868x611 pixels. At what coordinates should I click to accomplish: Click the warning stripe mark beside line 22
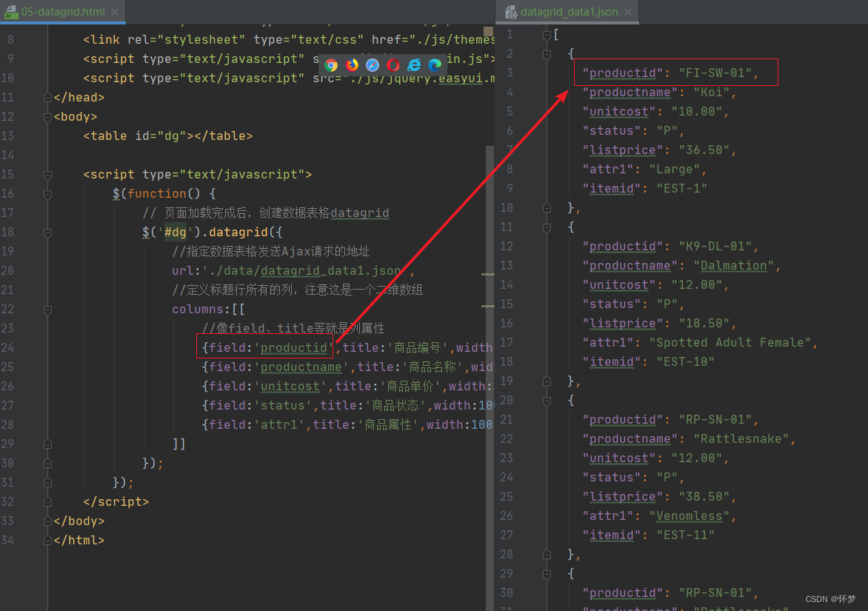pos(488,305)
